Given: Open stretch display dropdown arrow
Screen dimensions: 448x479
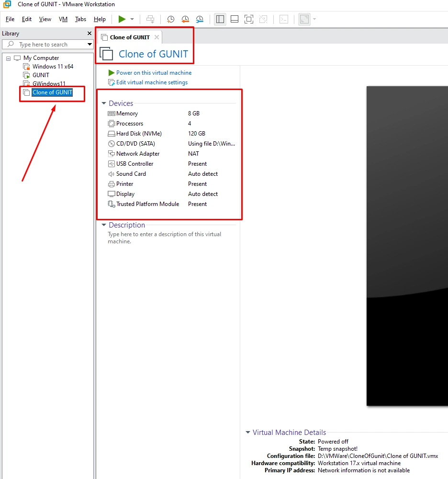Looking at the screenshot, I should (314, 19).
